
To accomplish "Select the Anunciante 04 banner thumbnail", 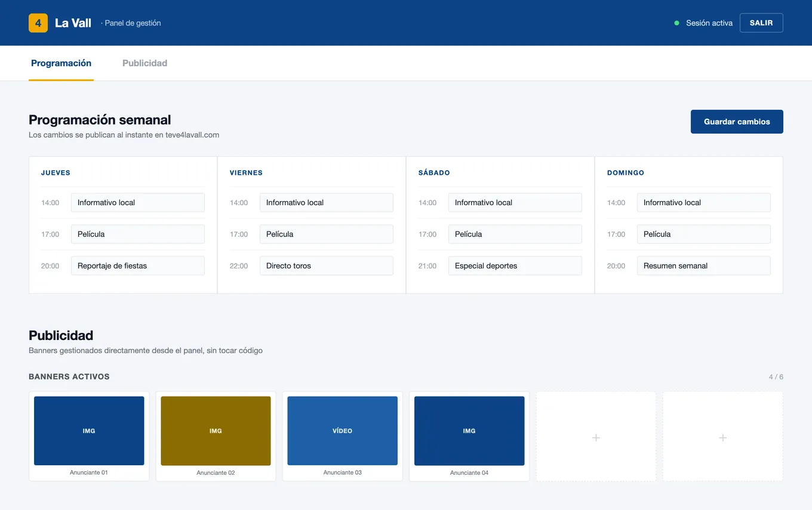I will (x=469, y=431).
